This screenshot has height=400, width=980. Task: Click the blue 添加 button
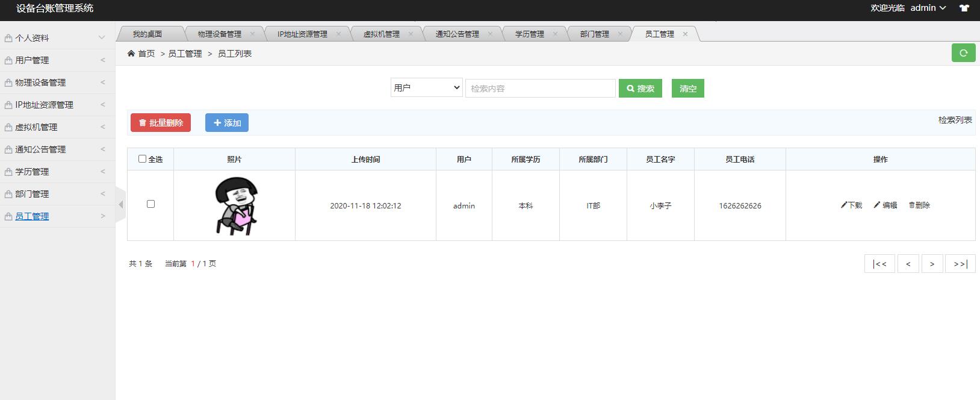coord(227,122)
